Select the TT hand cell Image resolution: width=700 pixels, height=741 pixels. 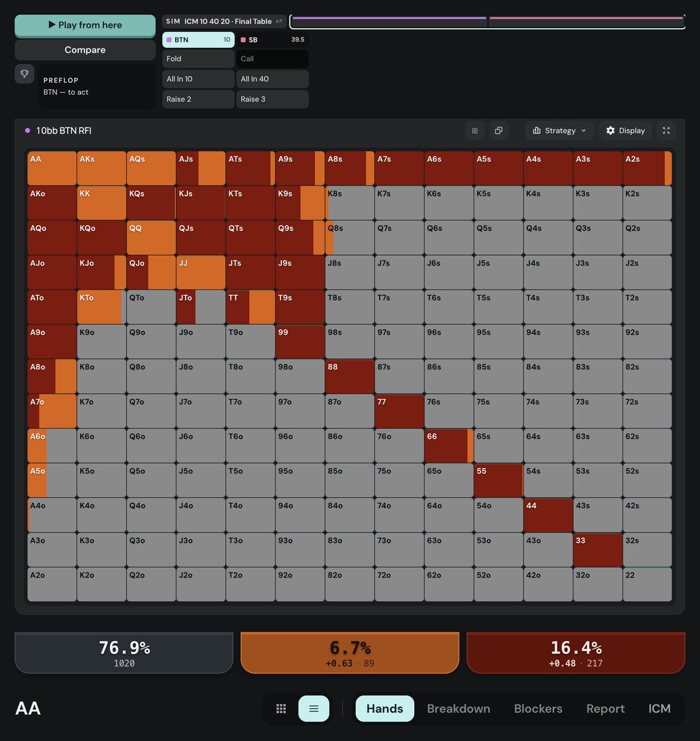[x=250, y=307]
